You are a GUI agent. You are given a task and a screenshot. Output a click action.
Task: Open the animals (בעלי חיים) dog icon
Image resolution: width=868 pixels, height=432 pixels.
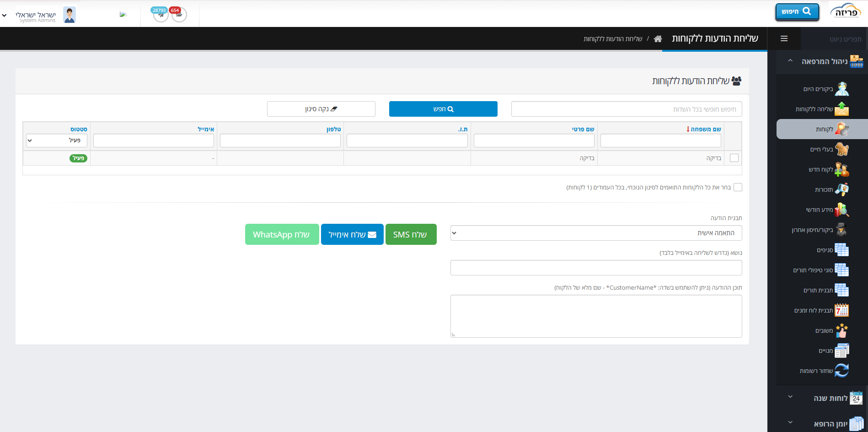tap(841, 149)
